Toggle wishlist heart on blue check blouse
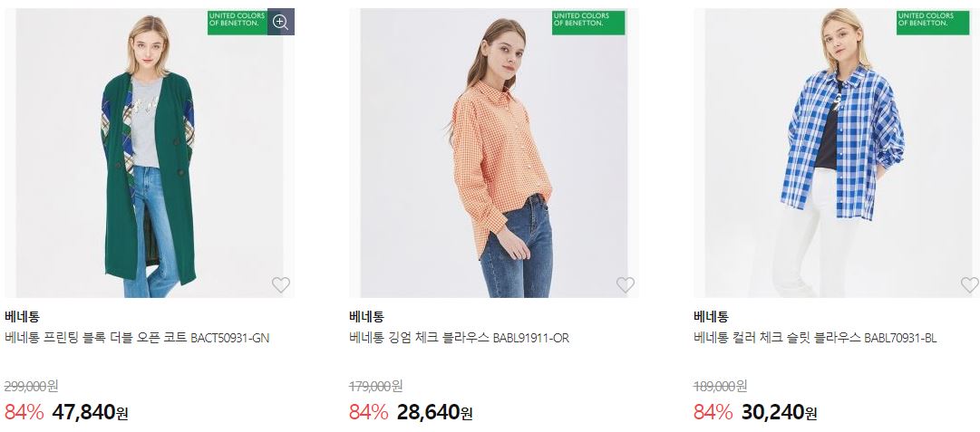This screenshot has width=980, height=432. tap(969, 284)
